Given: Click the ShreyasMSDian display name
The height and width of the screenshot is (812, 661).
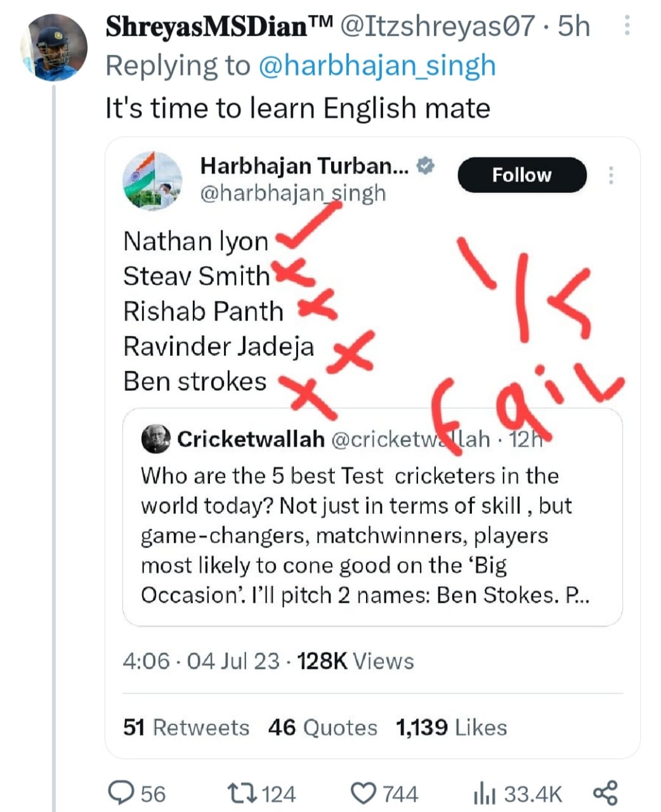Looking at the screenshot, I should pos(219,27).
